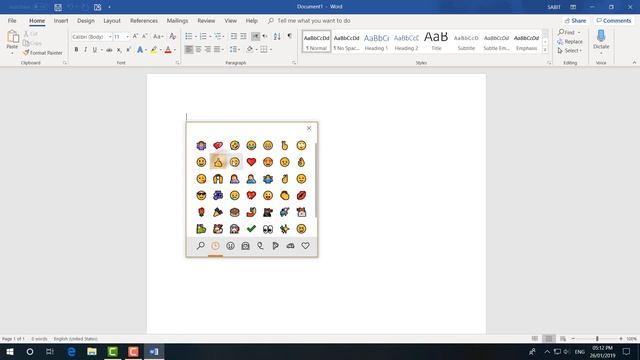The image size is (640, 360).
Task: Expand the Select dropdown in Editing
Action: (581, 51)
